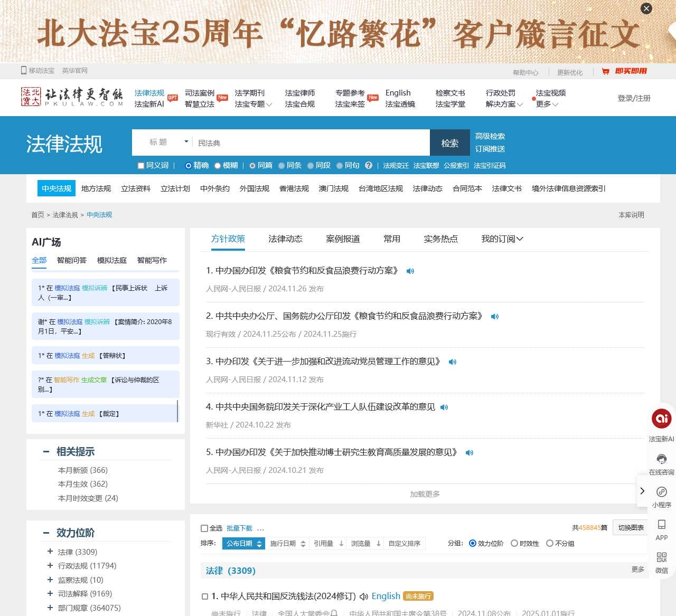Select the 精确 radio button
This screenshot has width=676, height=616.
[x=188, y=166]
